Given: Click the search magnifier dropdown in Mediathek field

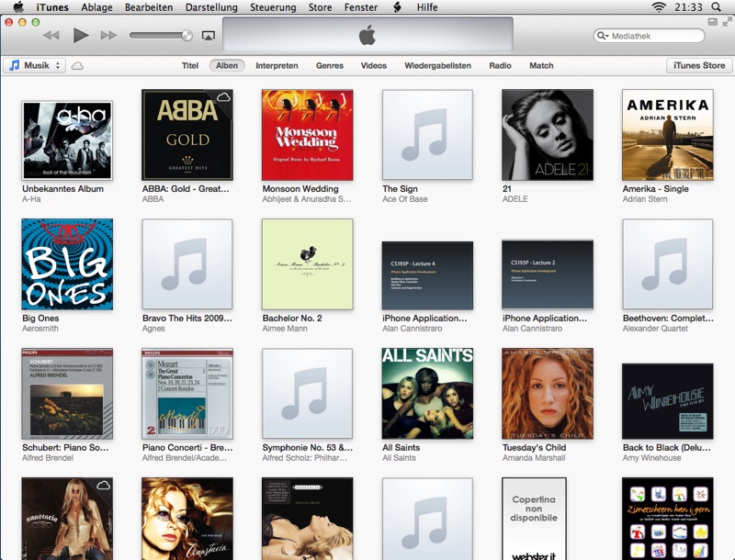Looking at the screenshot, I should [603, 36].
